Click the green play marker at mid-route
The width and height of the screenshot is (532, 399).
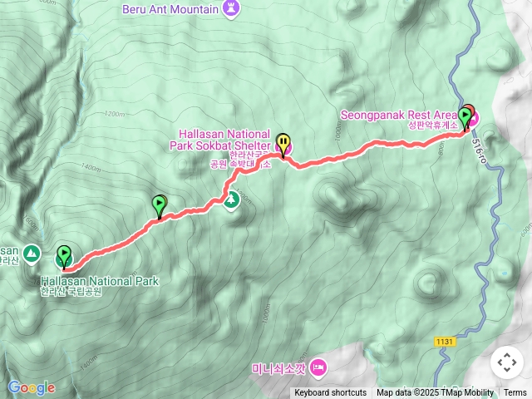tap(159, 206)
